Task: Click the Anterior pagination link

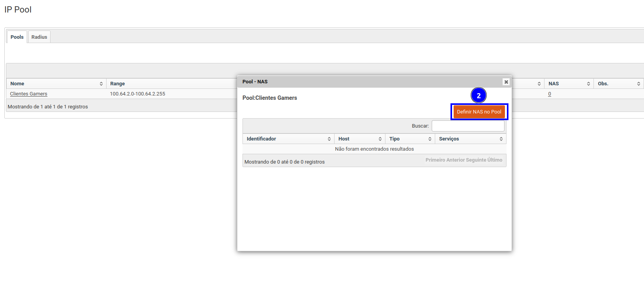Action: (x=455, y=160)
